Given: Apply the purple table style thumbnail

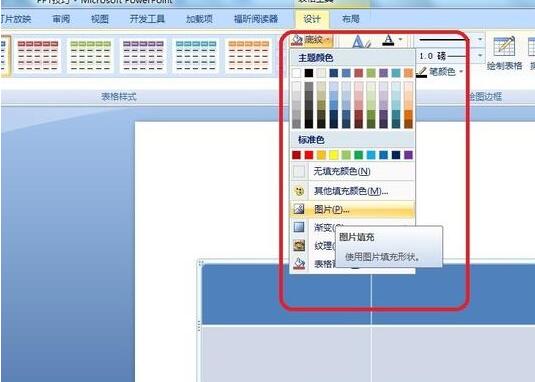Looking at the screenshot, I should [143, 56].
